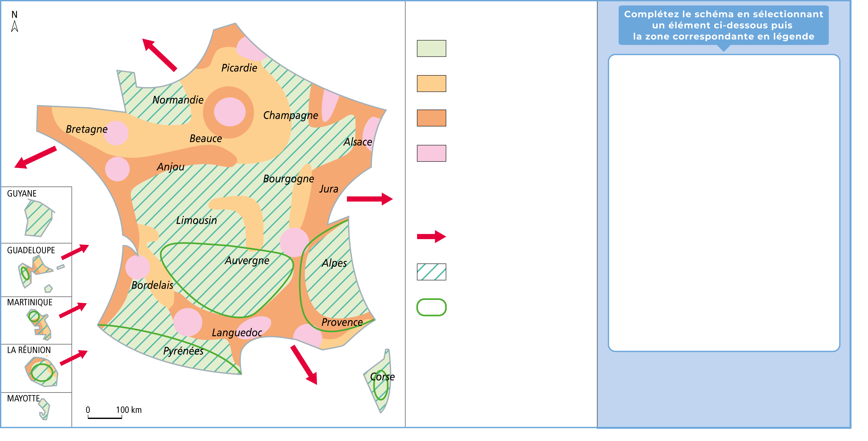Select the light green legend swatch
The image size is (868, 441).
[431, 48]
